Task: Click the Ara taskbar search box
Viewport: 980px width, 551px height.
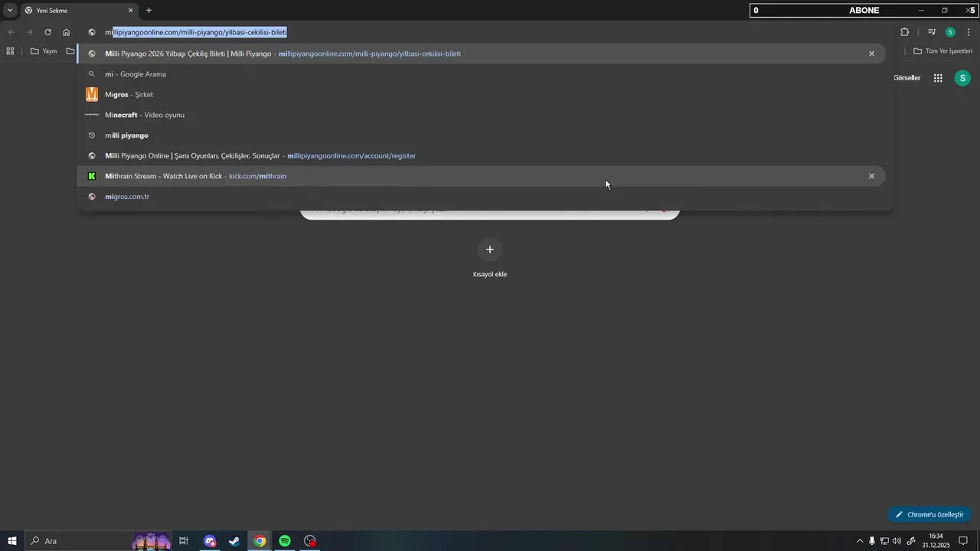Action: [100, 541]
